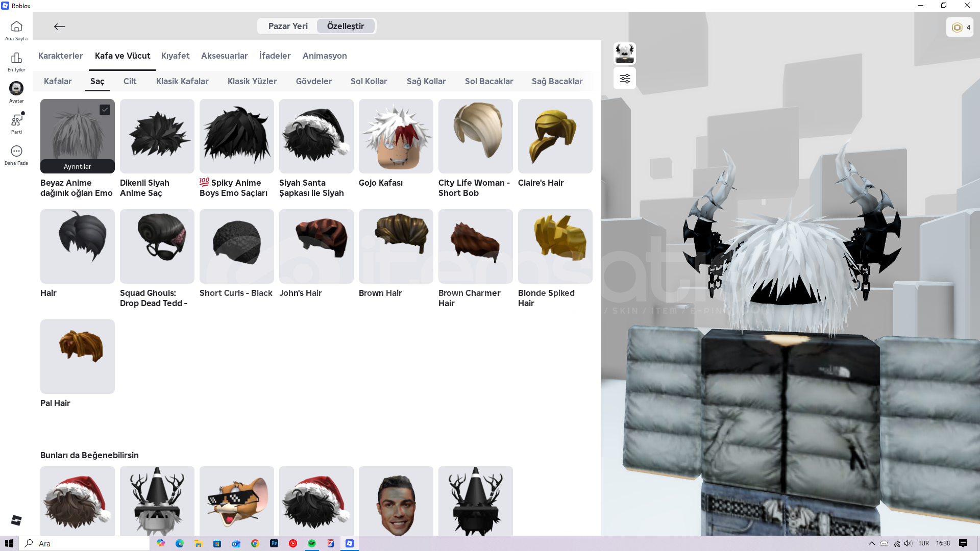Select the Gojo Kafası hair item
Screen dimensions: 980x551
[396, 136]
